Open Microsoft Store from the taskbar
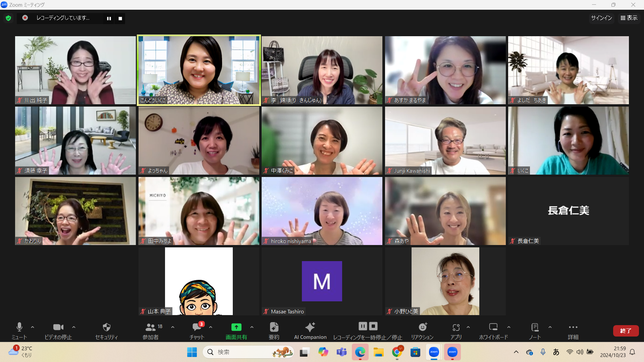644x362 pixels. coord(415,352)
